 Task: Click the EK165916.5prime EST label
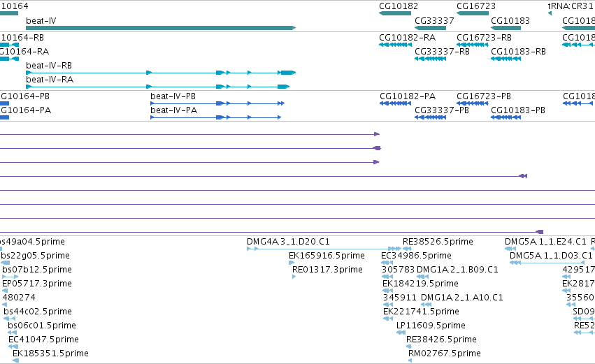pyautogui.click(x=327, y=256)
